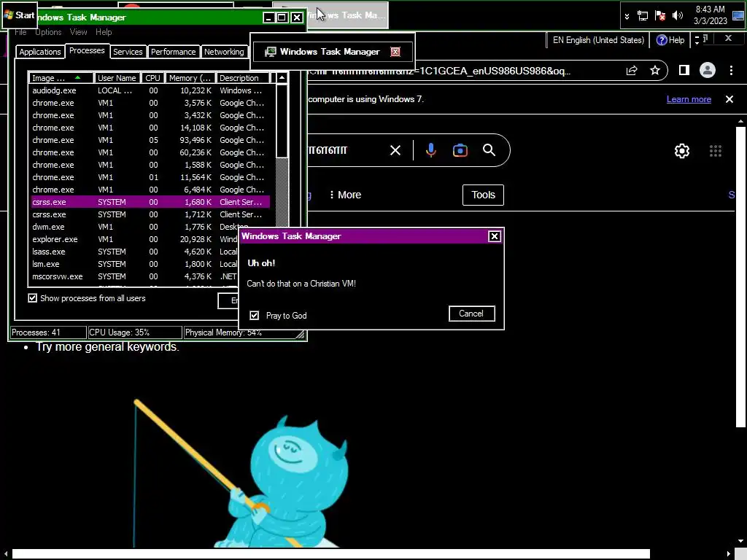Sort processes by Image Name column

click(x=61, y=77)
